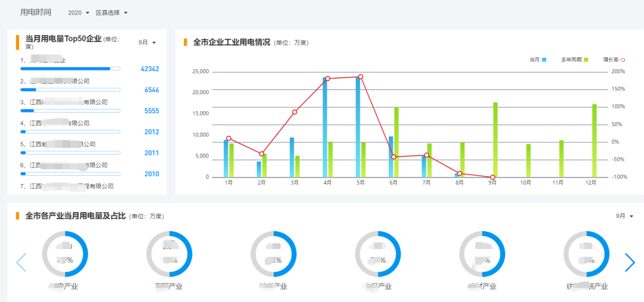Click the growth-rate marker for 5月
This screenshot has height=302, width=644.
coord(361,77)
